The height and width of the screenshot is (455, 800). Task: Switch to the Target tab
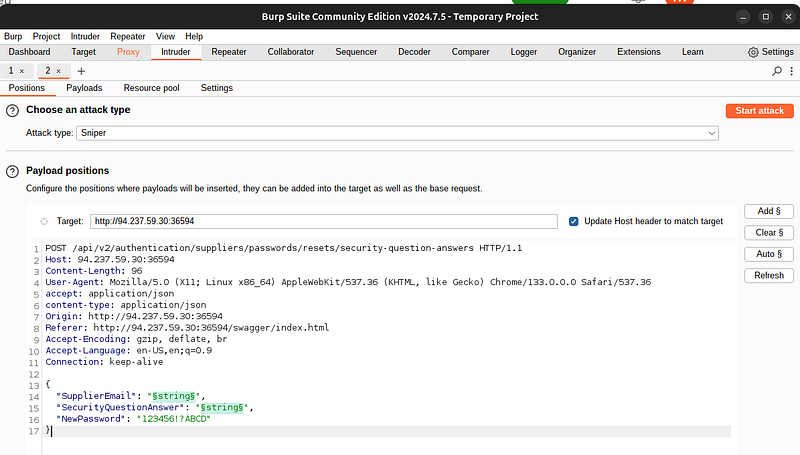coord(84,52)
